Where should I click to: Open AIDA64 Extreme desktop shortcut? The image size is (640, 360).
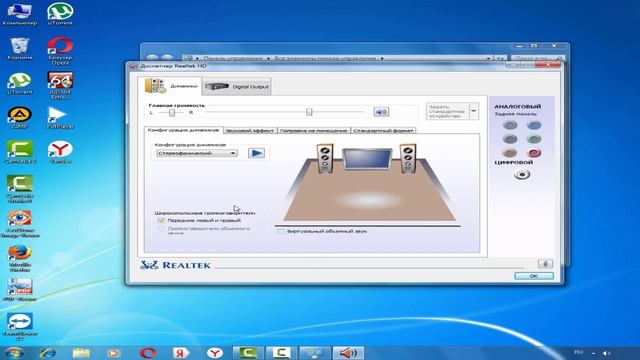tap(60, 86)
